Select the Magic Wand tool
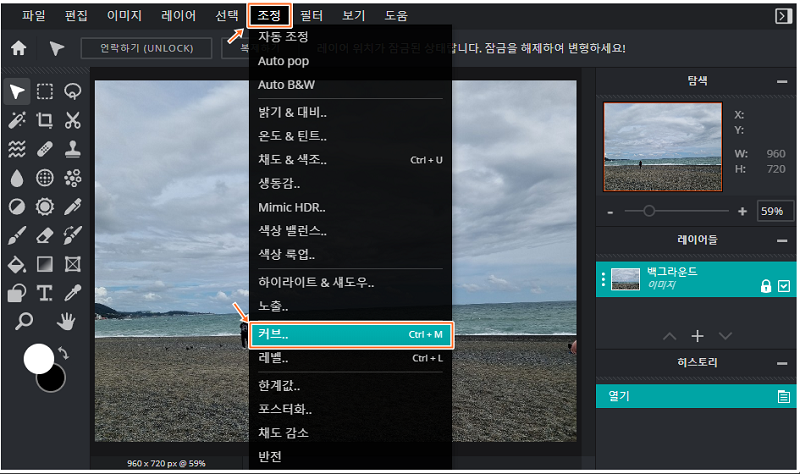This screenshot has height=474, width=800. click(17, 120)
